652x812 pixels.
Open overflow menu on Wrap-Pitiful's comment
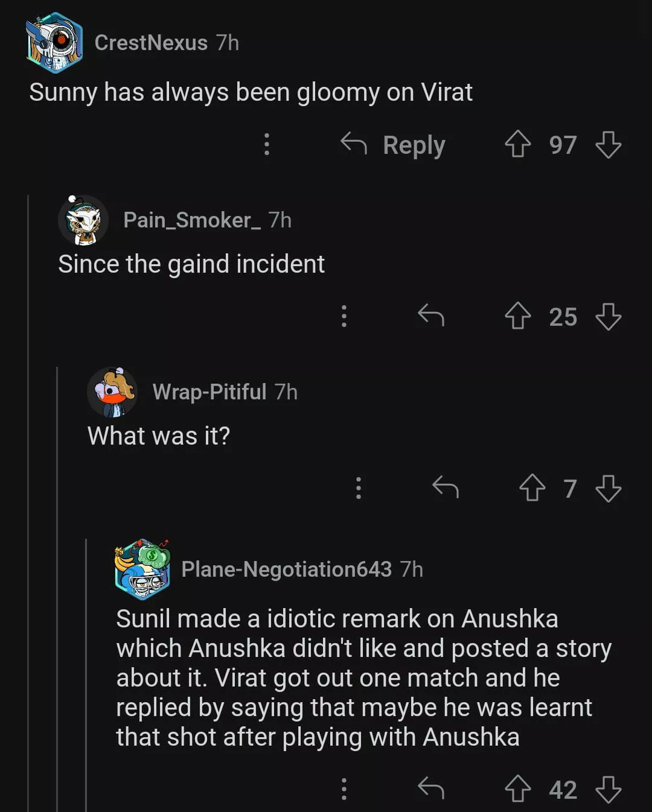tap(359, 487)
